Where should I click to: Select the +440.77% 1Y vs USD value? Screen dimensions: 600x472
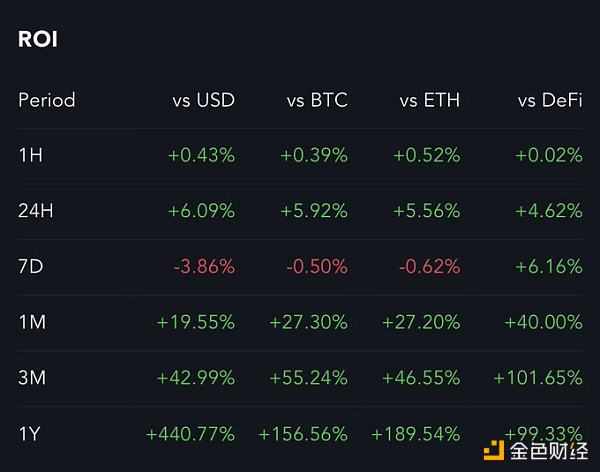[190, 434]
